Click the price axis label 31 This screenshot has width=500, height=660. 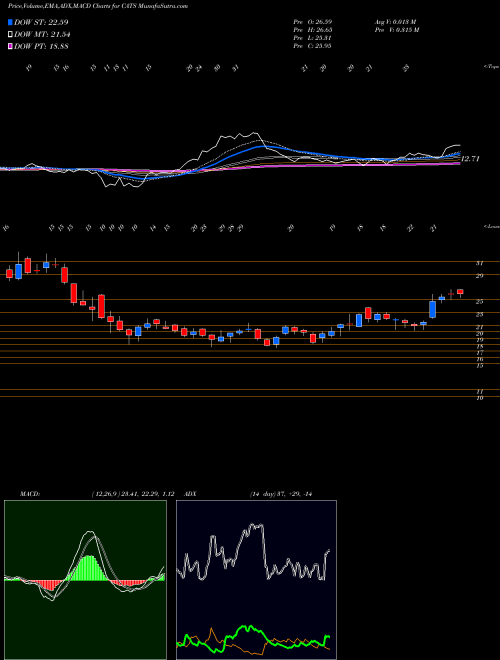tap(479, 263)
